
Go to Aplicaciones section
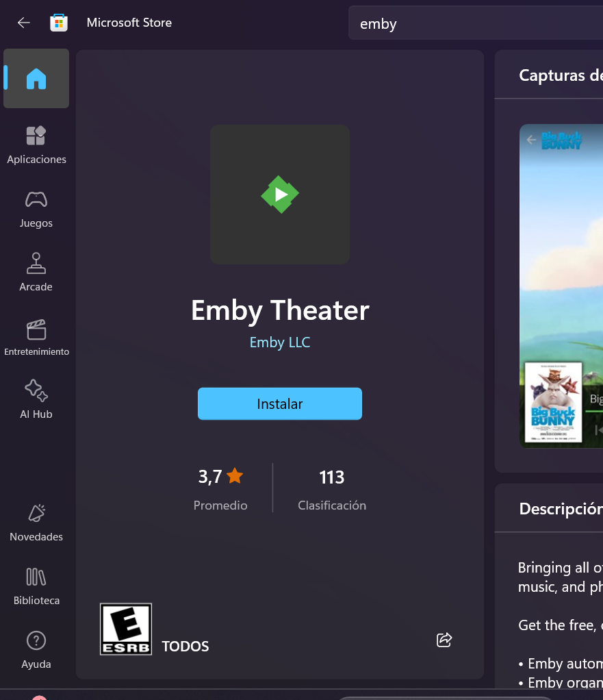pyautogui.click(x=36, y=145)
